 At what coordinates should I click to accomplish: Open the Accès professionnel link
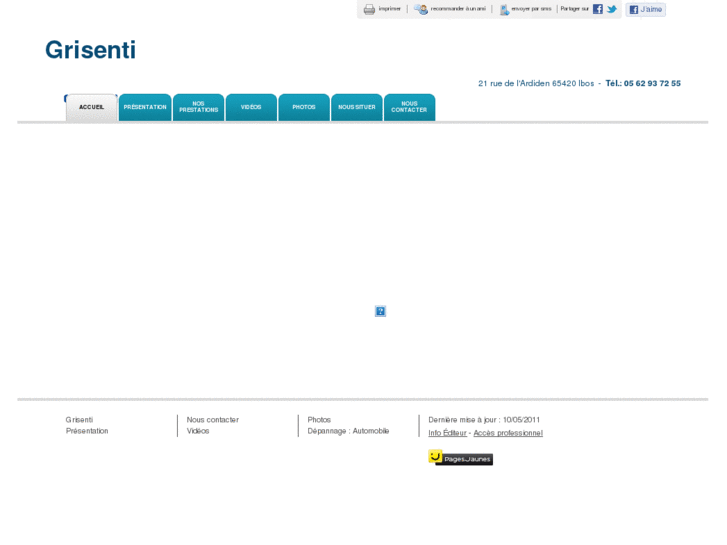tap(508, 433)
